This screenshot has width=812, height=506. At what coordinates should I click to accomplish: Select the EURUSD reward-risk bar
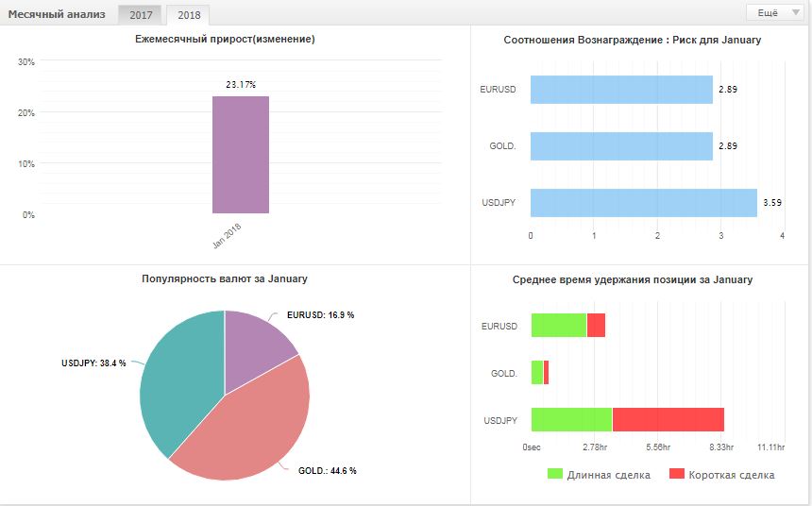tap(621, 90)
